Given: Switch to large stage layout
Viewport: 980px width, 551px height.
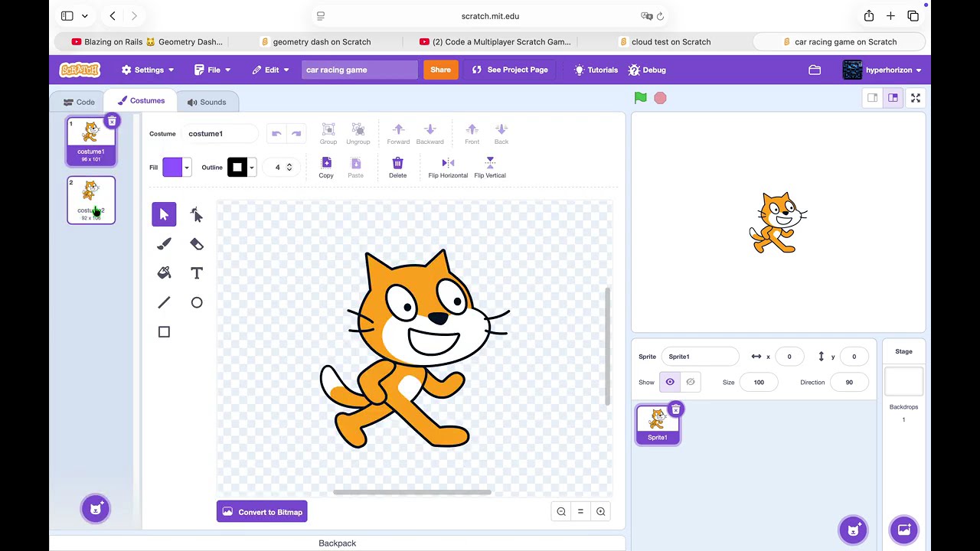Looking at the screenshot, I should (893, 98).
